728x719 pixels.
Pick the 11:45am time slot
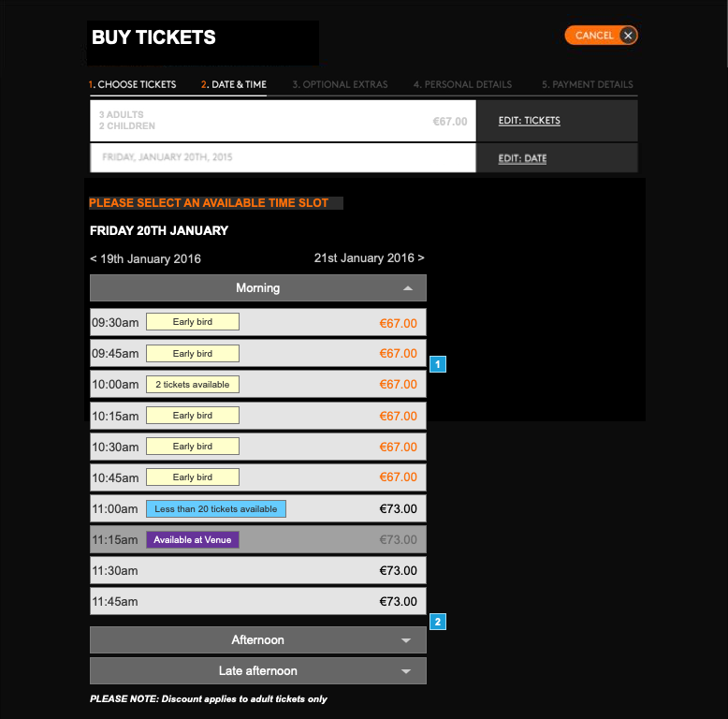pyautogui.click(x=258, y=601)
